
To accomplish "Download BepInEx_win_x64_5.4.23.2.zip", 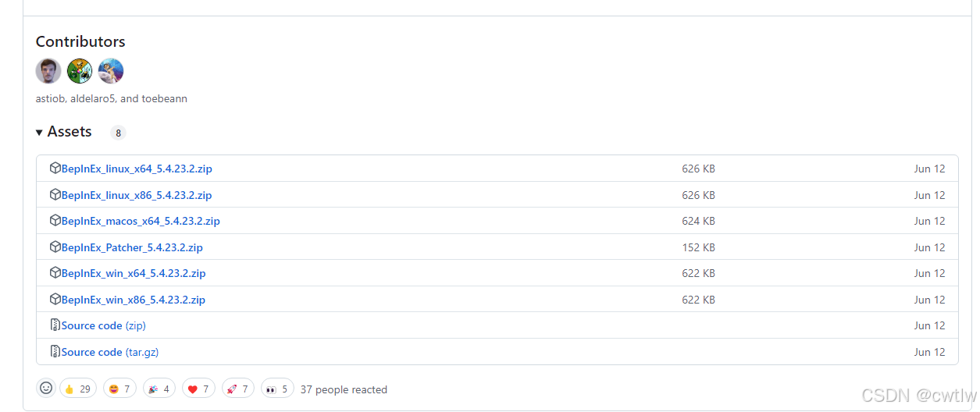I will 134,273.
